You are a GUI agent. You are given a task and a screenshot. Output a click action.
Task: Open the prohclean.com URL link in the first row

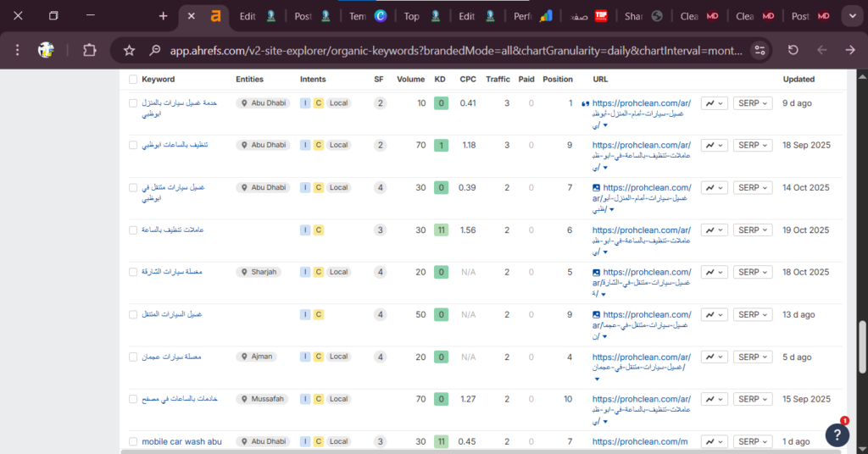click(x=641, y=103)
